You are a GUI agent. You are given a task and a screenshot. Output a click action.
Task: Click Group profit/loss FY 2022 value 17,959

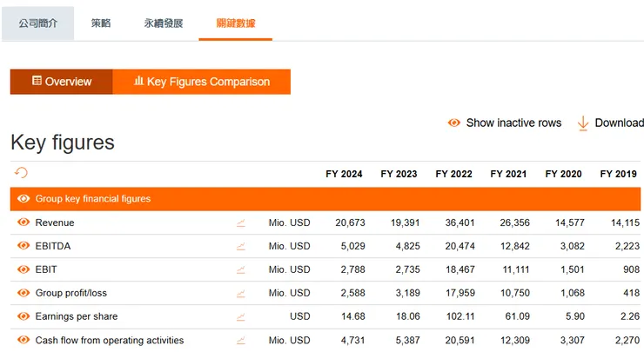(x=460, y=293)
